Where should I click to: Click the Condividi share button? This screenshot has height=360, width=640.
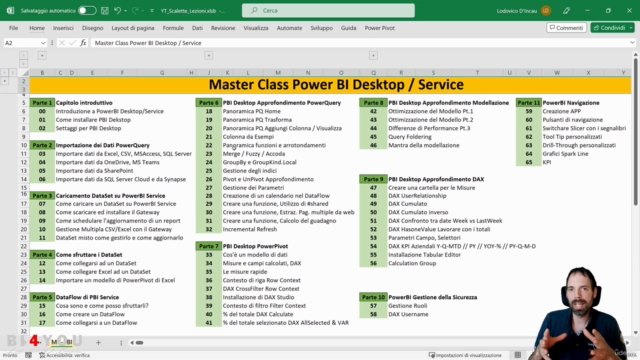pos(609,28)
